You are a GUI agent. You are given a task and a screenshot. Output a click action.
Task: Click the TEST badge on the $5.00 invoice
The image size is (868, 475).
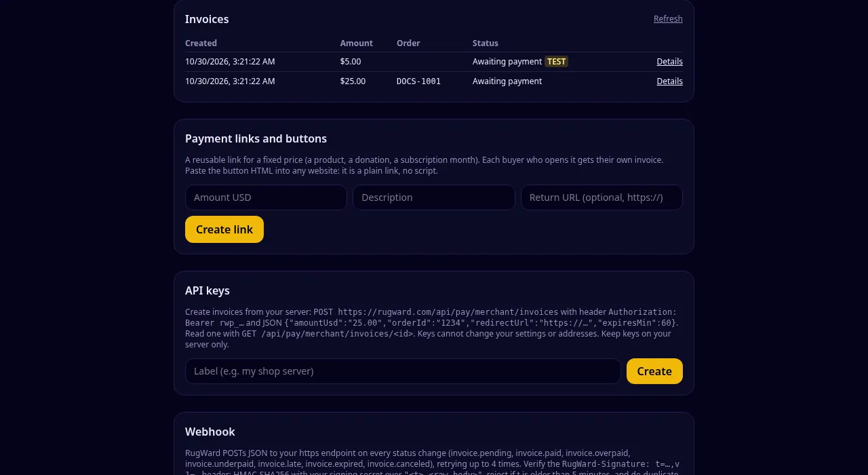556,62
